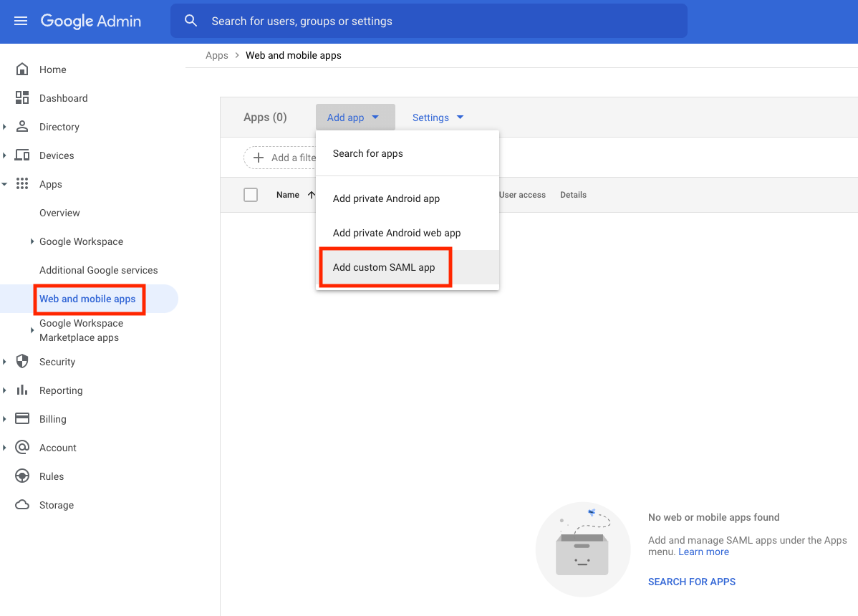Screen dimensions: 858x616
Task: Open Storage in sidebar
Action: (57, 505)
